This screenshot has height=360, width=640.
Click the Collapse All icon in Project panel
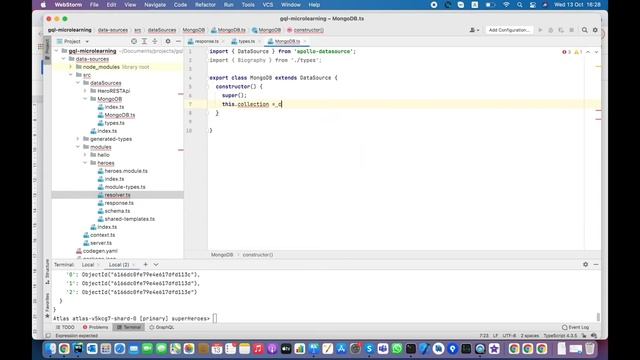155,41
